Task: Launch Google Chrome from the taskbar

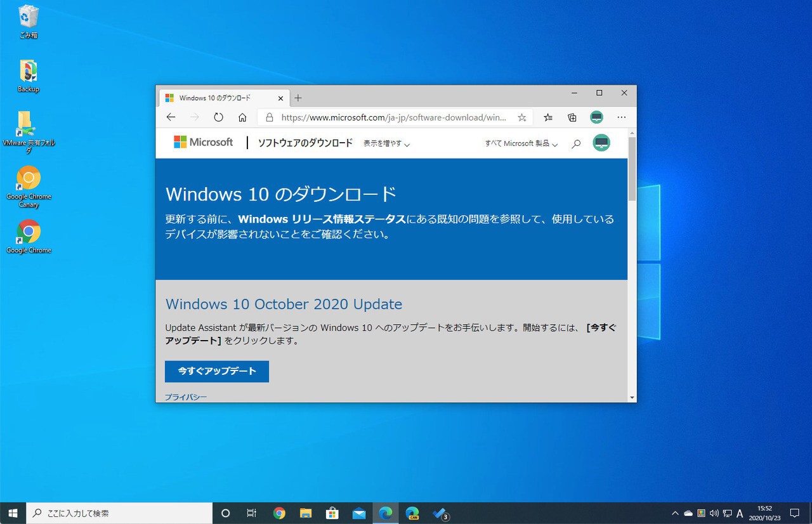Action: coord(279,513)
